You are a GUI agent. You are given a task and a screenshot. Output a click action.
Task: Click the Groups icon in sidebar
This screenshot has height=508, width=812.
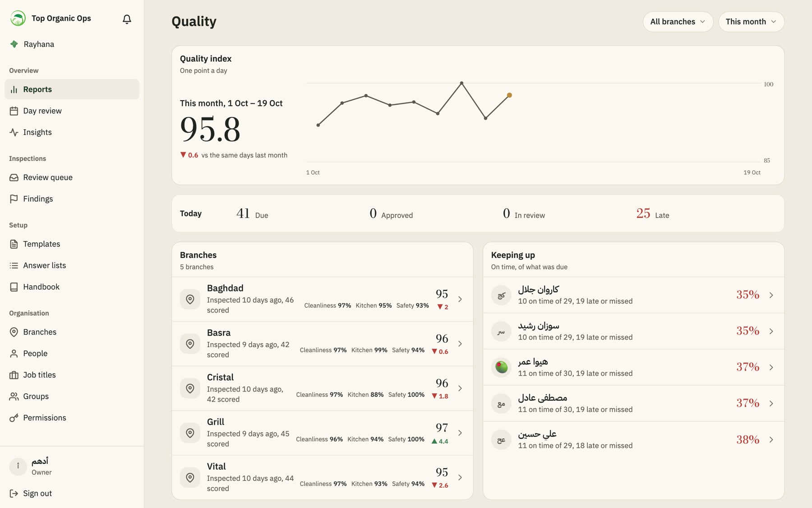tap(14, 396)
